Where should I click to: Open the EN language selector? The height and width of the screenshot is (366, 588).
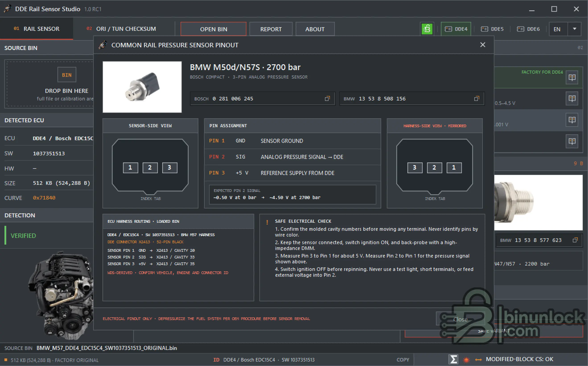click(558, 29)
